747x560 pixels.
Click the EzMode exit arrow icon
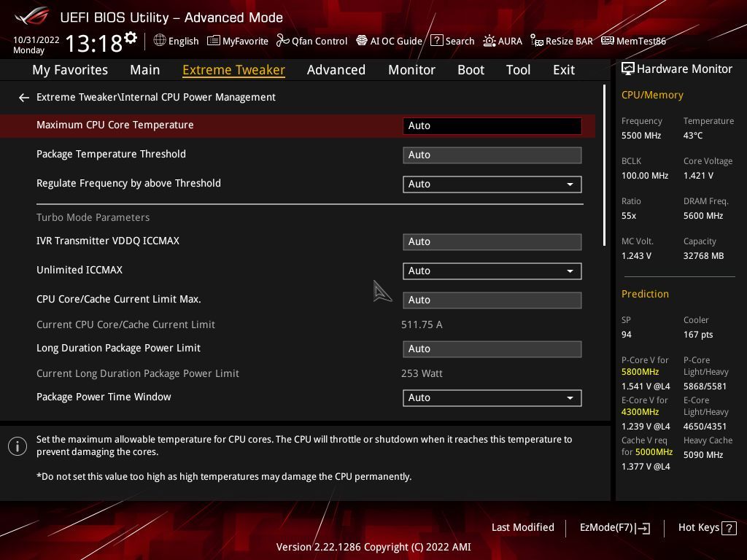tap(643, 528)
